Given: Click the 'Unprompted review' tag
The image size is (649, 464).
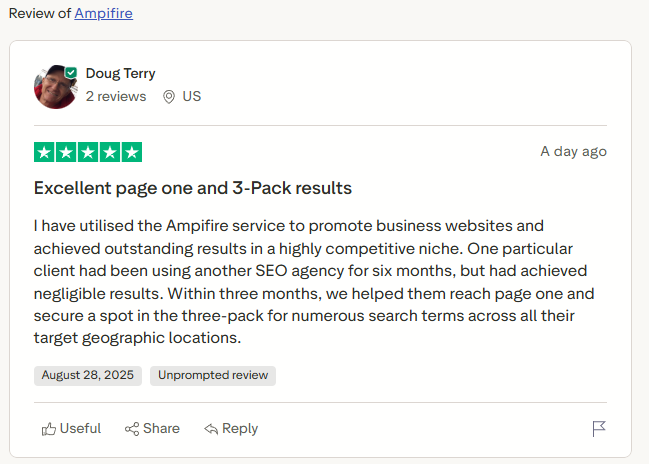Looking at the screenshot, I should coord(213,376).
